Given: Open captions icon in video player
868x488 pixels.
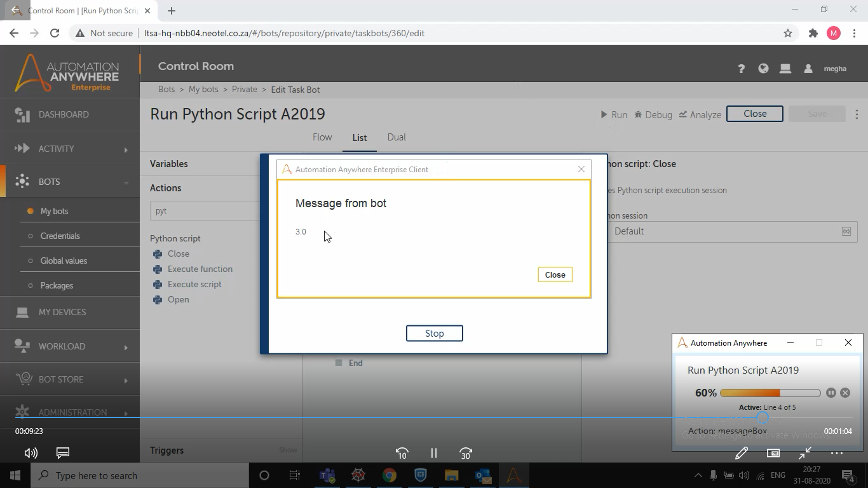Looking at the screenshot, I should (x=63, y=453).
